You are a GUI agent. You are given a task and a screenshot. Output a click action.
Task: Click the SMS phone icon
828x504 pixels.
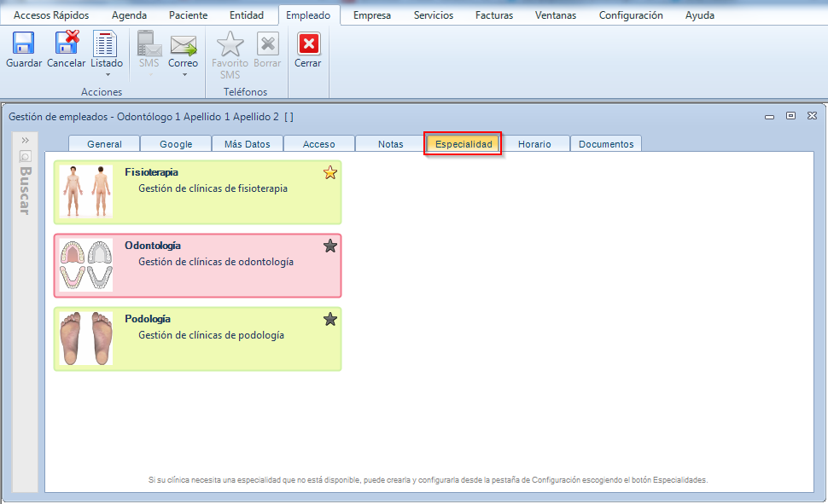(149, 44)
